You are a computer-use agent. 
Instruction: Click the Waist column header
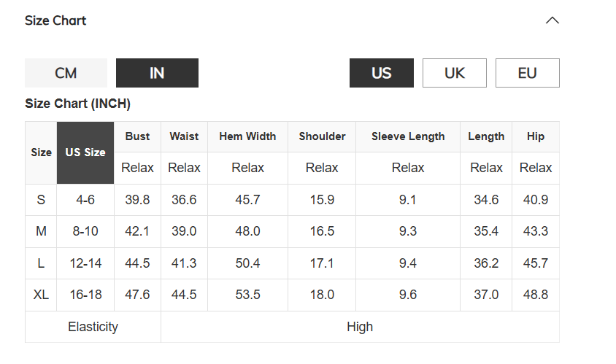(184, 136)
